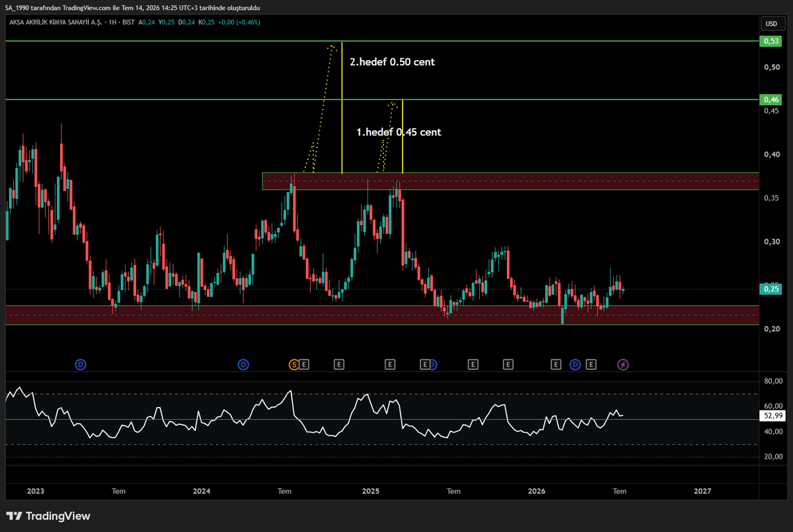Select the '1.hedef 0.45 cent' annotation
This screenshot has height=532, width=793.
(x=398, y=132)
